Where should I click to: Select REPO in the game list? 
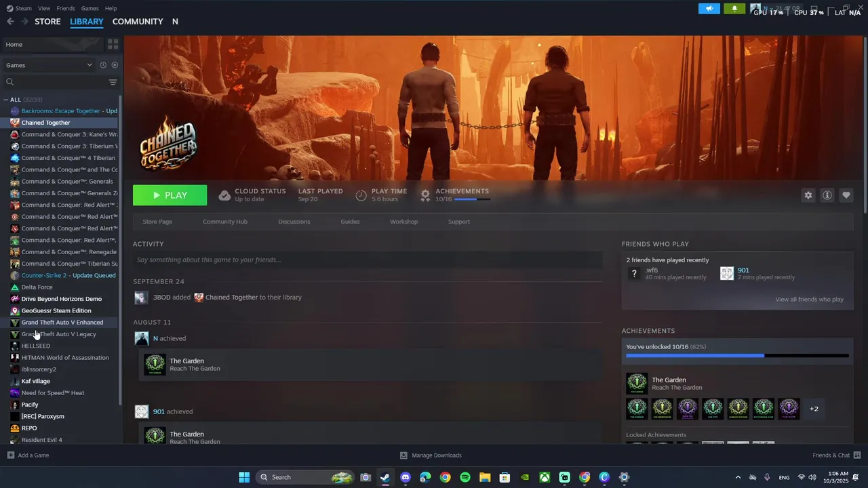(x=29, y=428)
